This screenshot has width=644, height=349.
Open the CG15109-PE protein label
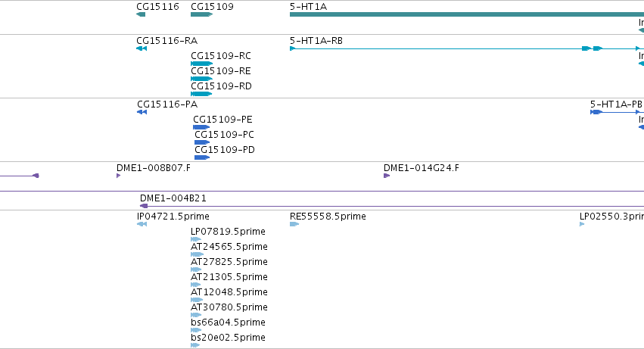pyautogui.click(x=222, y=120)
